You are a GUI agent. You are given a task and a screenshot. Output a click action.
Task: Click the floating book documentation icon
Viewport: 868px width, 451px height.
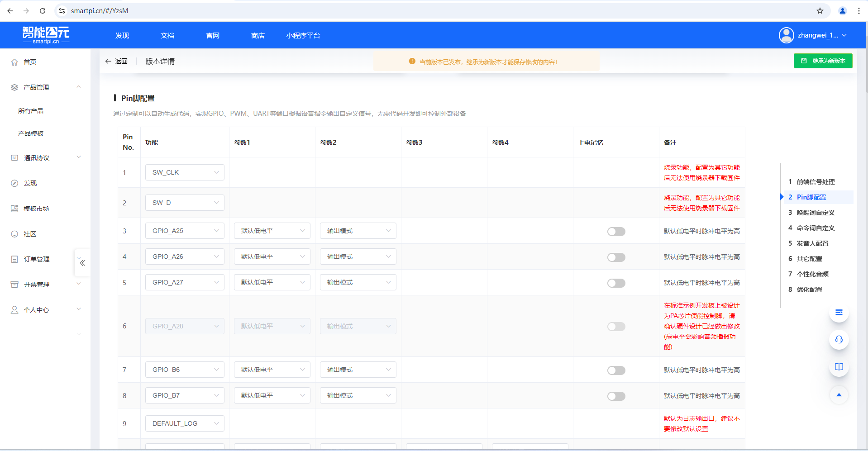[839, 367]
